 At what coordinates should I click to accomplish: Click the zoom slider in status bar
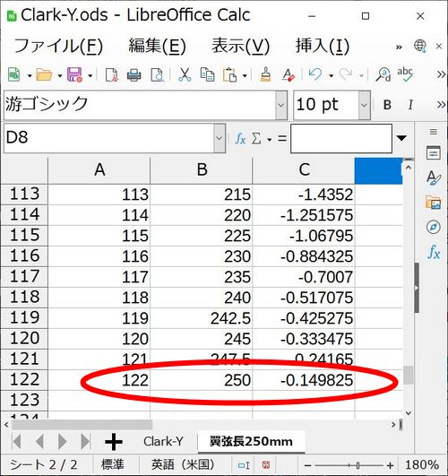point(349,465)
